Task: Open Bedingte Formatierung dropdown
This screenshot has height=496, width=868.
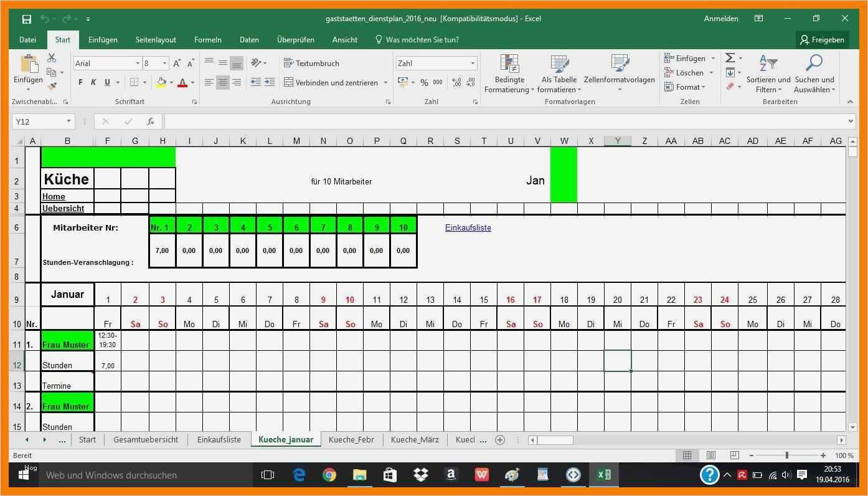Action: tap(509, 74)
